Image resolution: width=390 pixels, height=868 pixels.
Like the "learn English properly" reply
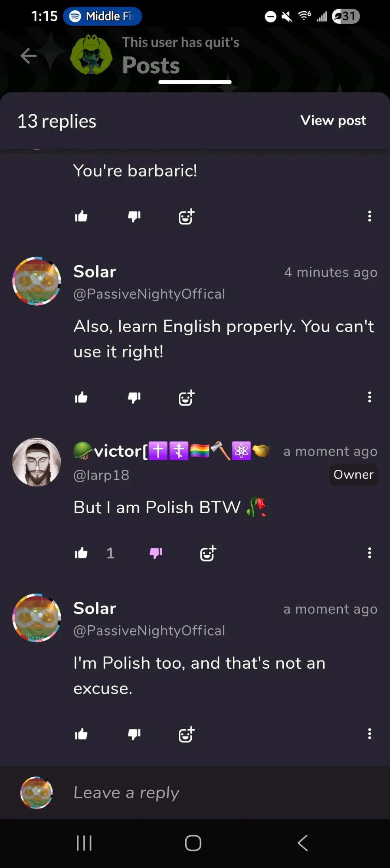81,397
